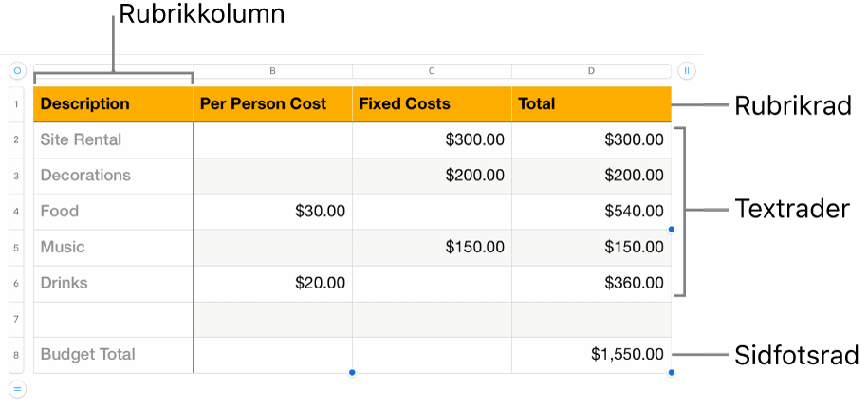Select column C header tab

click(x=432, y=70)
